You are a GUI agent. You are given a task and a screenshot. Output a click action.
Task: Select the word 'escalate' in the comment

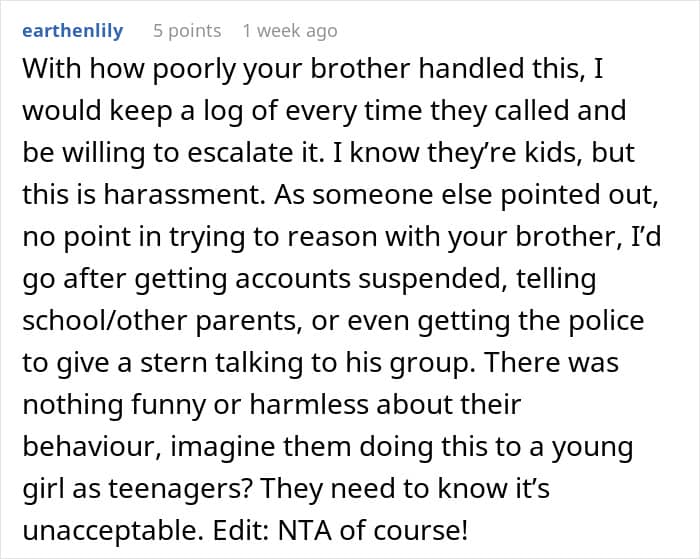click(x=239, y=153)
